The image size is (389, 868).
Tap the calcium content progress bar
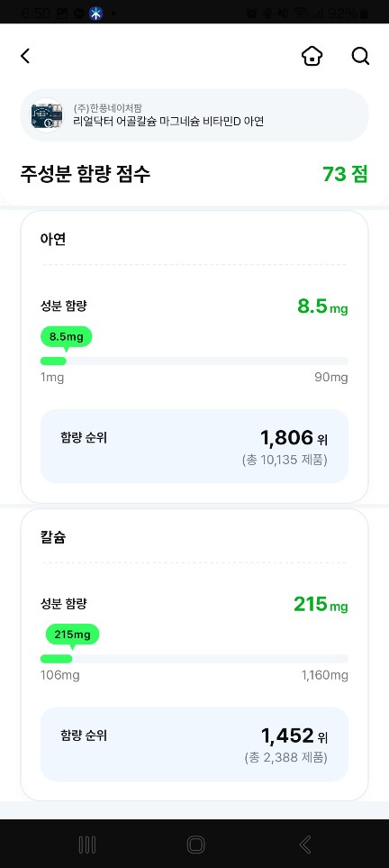coord(194,659)
